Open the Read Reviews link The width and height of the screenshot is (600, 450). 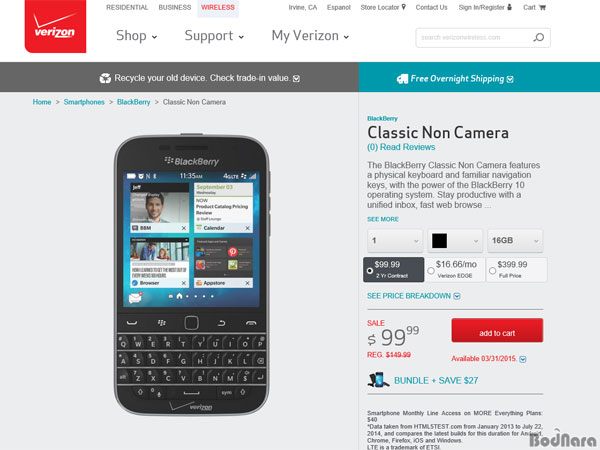pos(401,147)
